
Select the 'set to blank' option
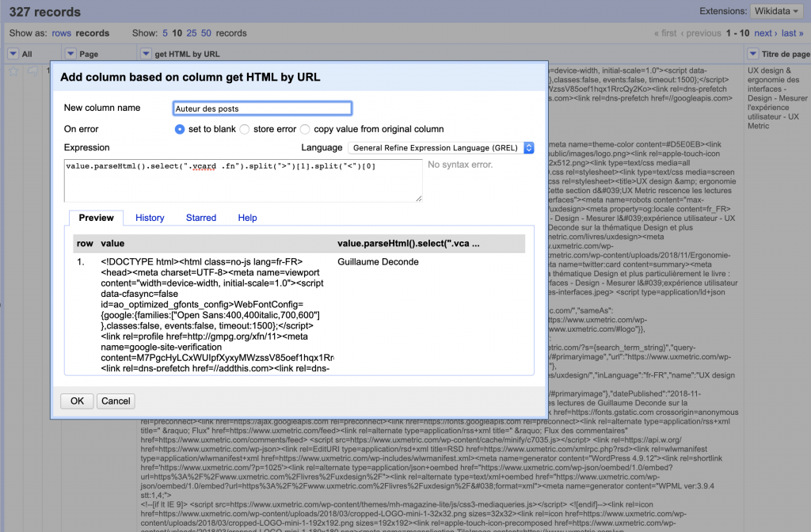click(180, 129)
